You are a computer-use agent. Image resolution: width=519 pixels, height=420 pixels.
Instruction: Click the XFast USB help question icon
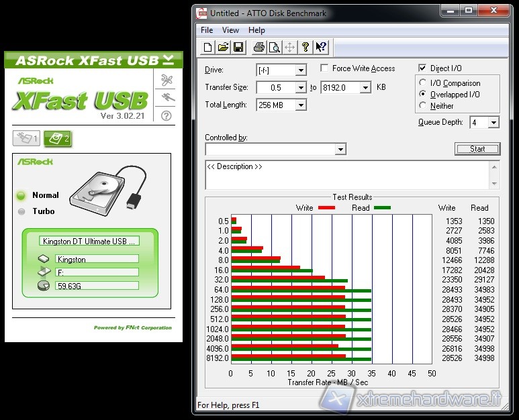tap(167, 115)
